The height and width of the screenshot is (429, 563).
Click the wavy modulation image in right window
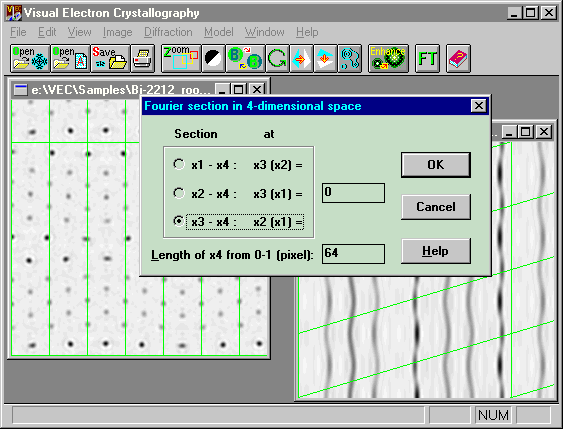(426, 337)
